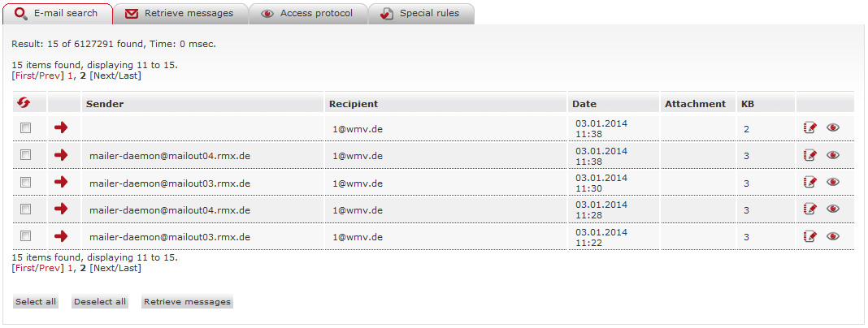
Task: Click the eye icon for the 11:22 message
Action: [833, 236]
